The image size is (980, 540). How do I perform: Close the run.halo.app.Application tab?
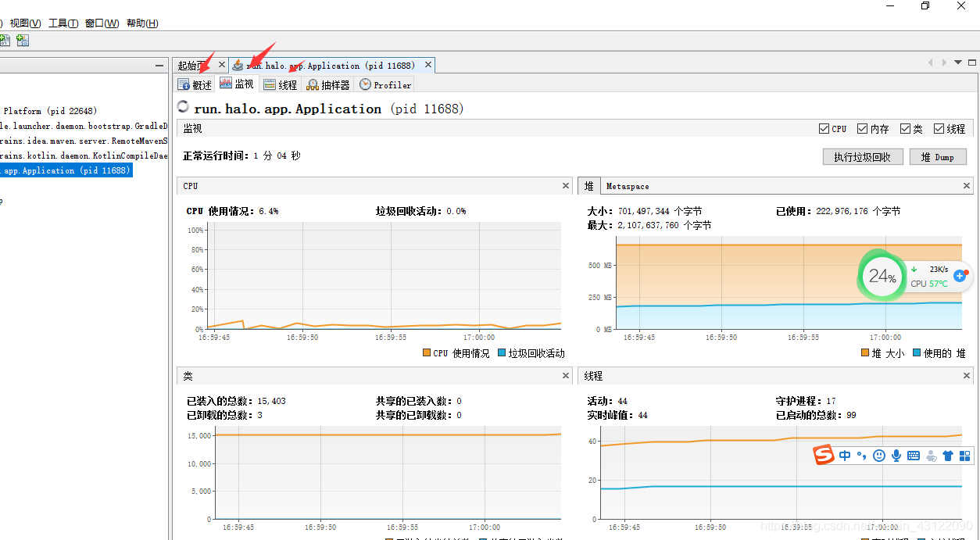pos(428,66)
